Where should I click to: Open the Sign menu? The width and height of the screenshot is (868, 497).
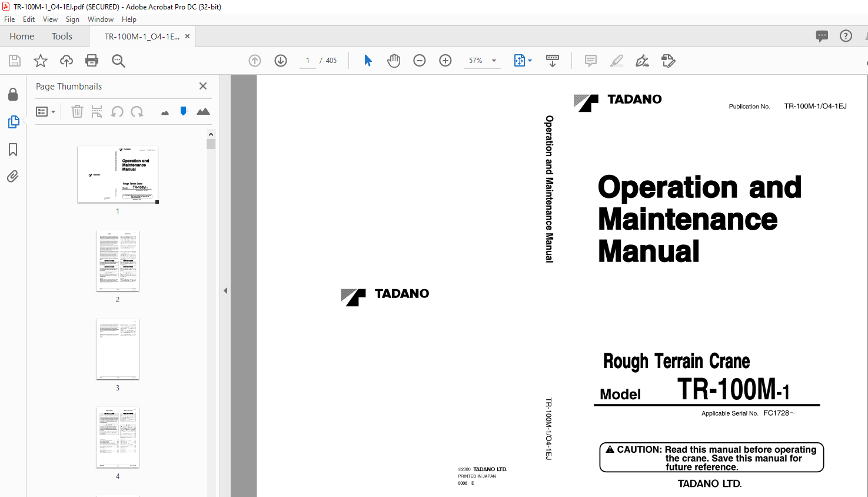click(x=72, y=19)
